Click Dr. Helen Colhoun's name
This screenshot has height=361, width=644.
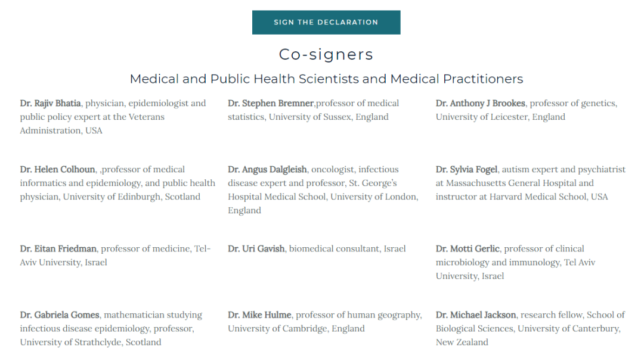57,169
